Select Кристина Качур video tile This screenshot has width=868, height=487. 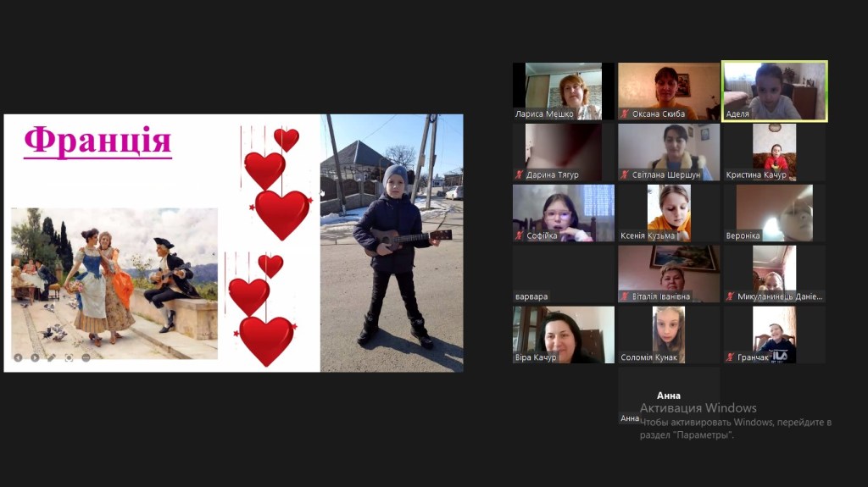coord(774,152)
